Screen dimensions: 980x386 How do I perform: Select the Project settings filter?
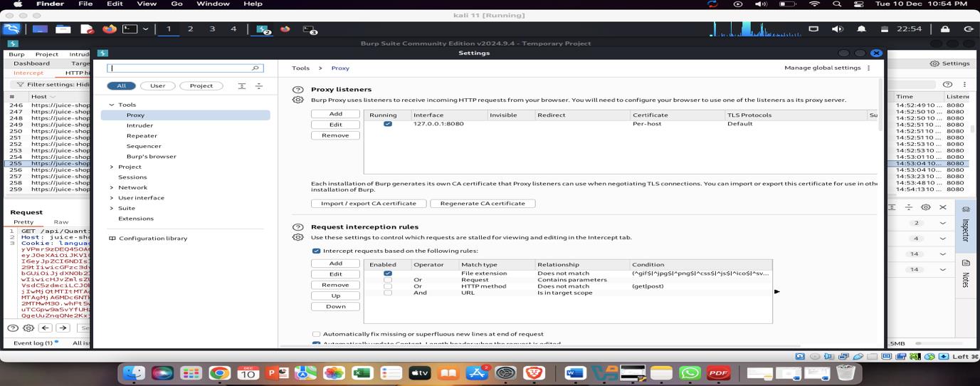201,85
